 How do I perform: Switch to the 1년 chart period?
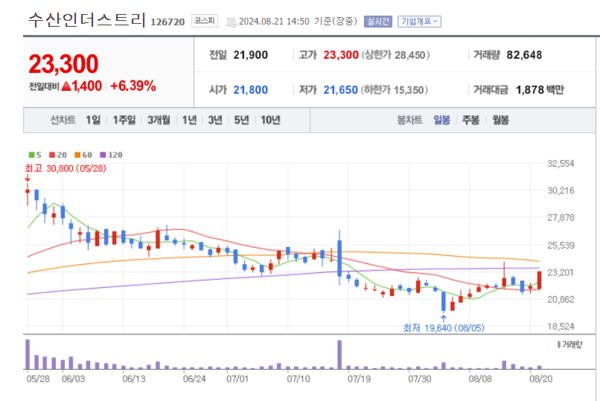(189, 120)
